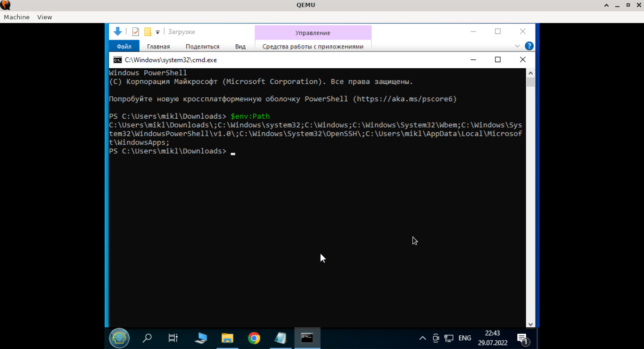The height and width of the screenshot is (349, 644).
Task: Close the Загрузки Explorer window
Action: point(522,32)
